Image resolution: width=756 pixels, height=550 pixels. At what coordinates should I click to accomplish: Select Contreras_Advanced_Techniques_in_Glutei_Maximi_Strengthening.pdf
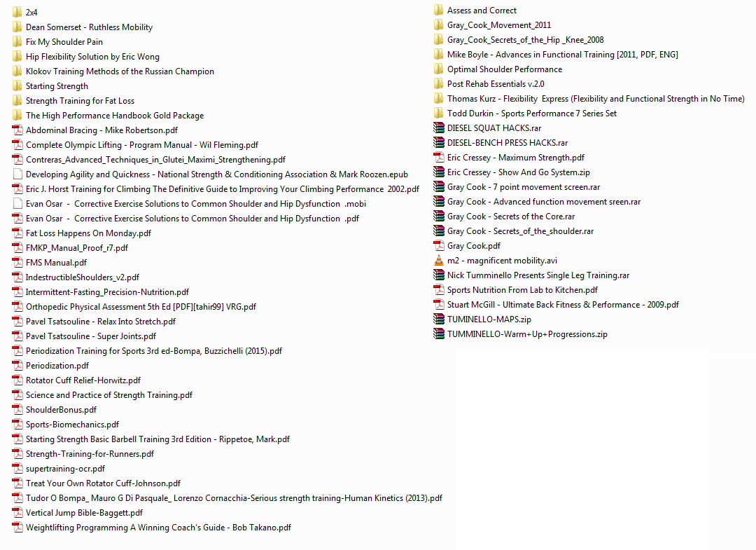coord(155,159)
